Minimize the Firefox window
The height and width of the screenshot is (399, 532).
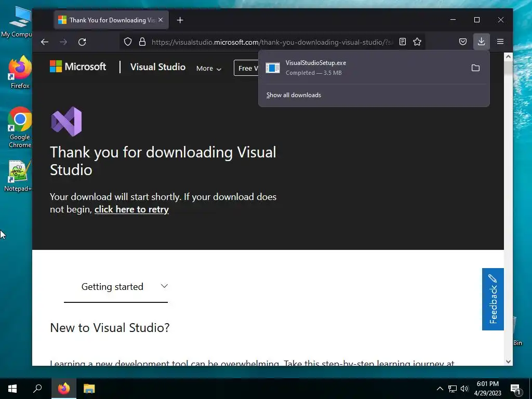click(x=453, y=20)
